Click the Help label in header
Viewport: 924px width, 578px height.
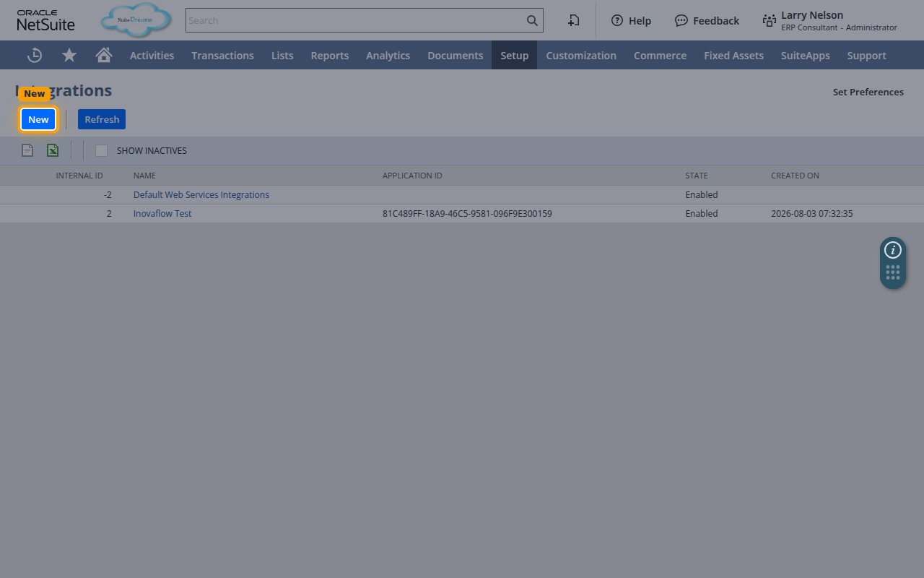640,20
